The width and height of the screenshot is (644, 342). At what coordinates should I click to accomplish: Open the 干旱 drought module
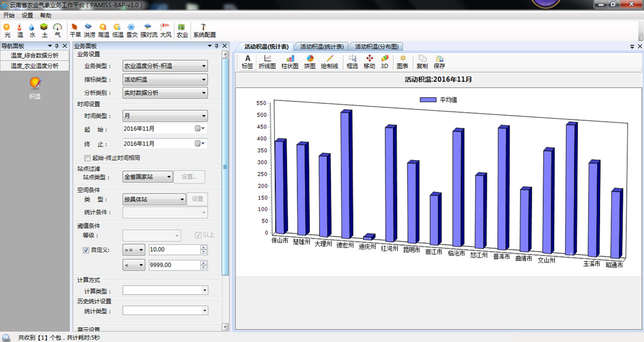pyautogui.click(x=75, y=30)
